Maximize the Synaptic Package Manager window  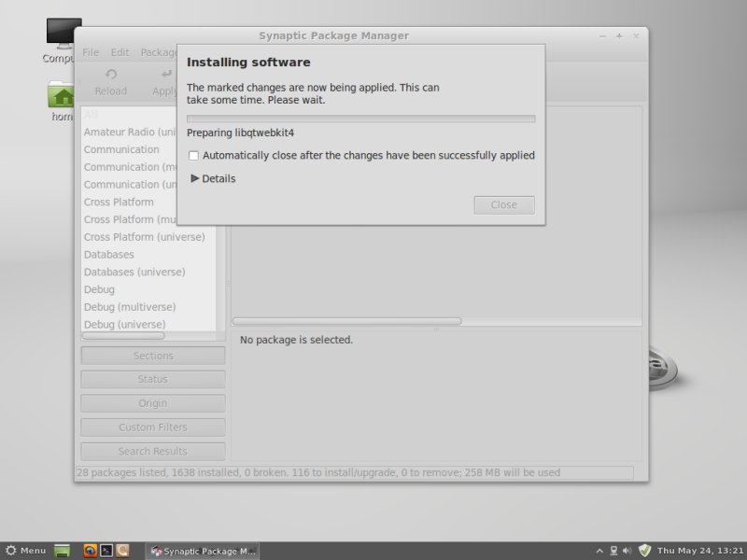click(619, 36)
